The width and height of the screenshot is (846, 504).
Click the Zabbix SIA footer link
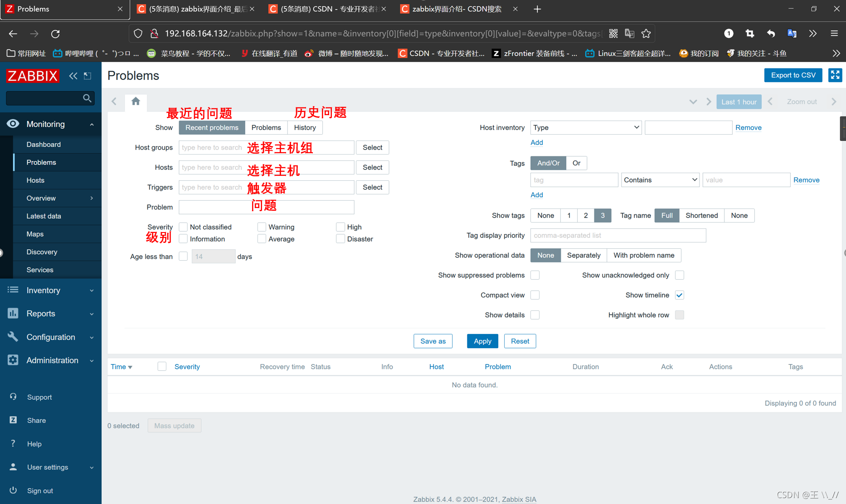[519, 499]
